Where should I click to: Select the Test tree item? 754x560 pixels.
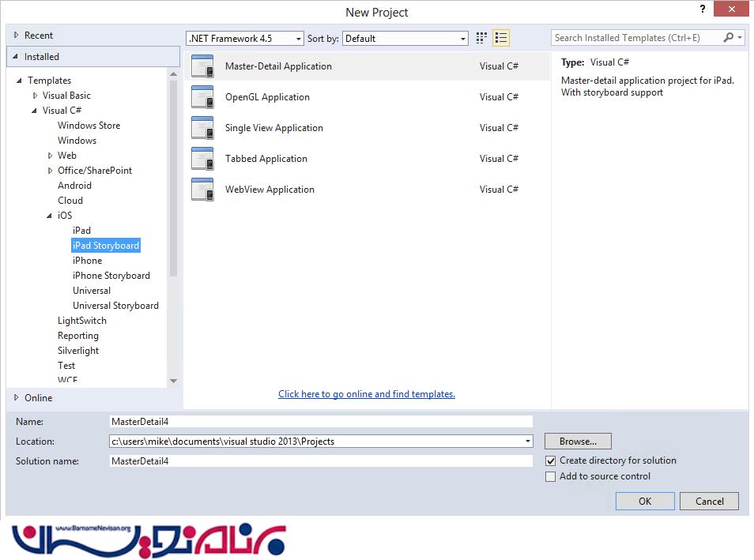66,366
